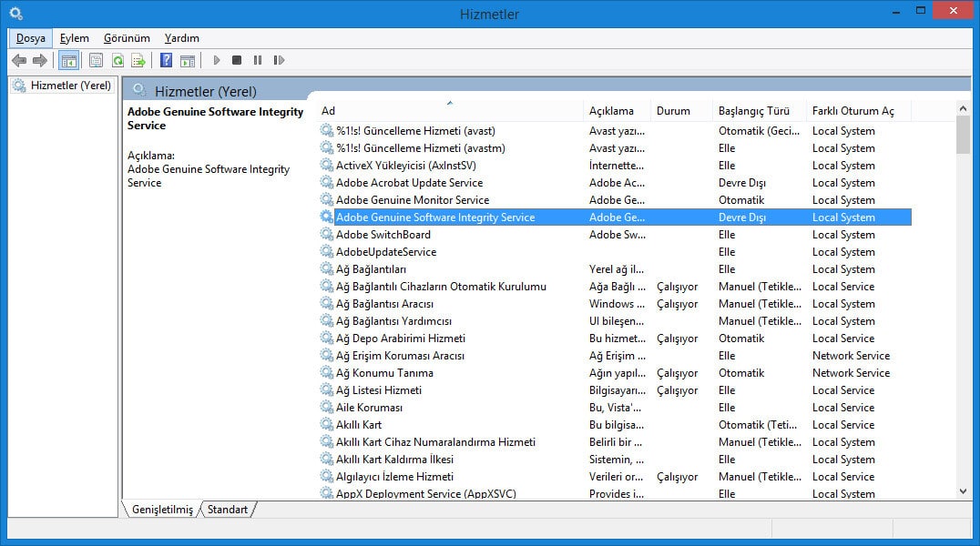Click the Services app icon in title bar
980x546 pixels.
[16, 13]
